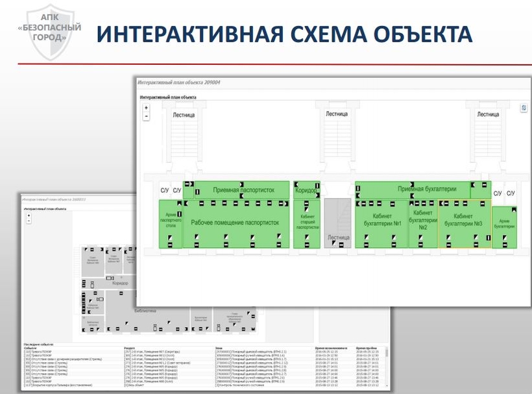Select the gray Лестница stairwell zone
The image size is (532, 394).
337,223
